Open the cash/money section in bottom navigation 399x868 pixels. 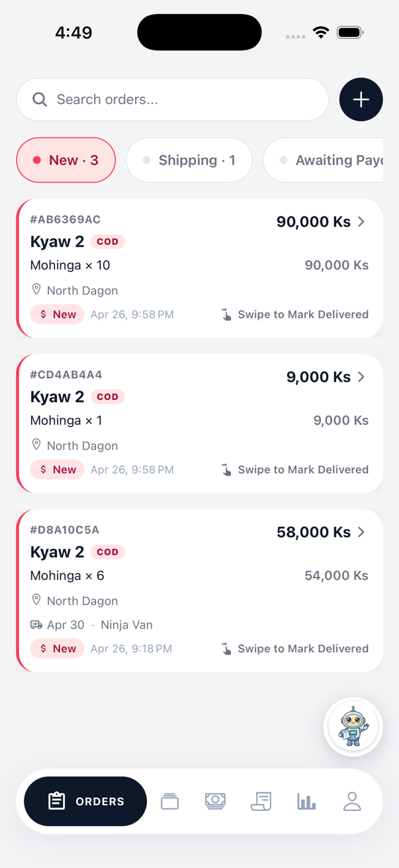(215, 801)
